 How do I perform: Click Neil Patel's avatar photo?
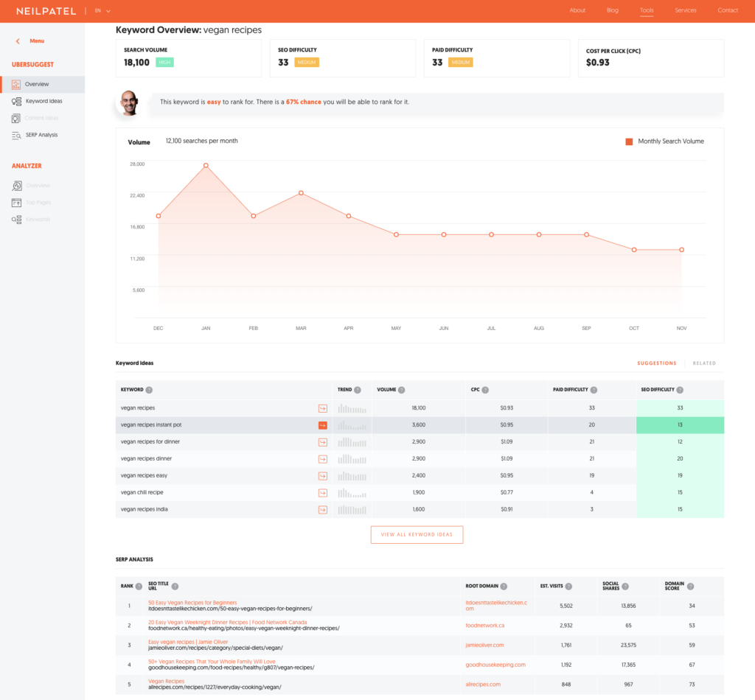[x=129, y=103]
